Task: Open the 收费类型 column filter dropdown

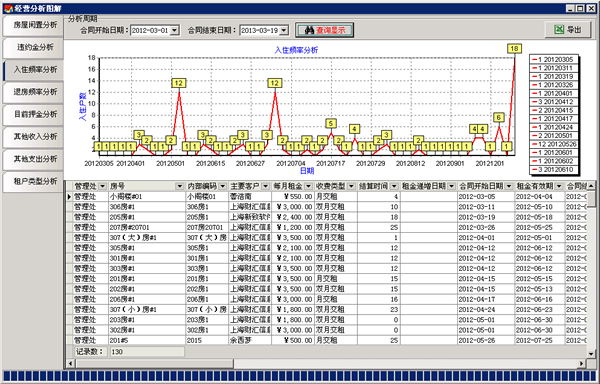Action: 351,186
